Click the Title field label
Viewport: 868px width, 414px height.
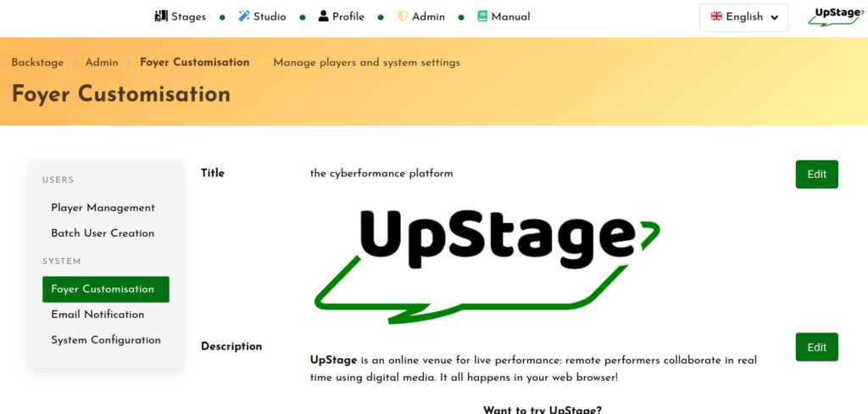(213, 173)
